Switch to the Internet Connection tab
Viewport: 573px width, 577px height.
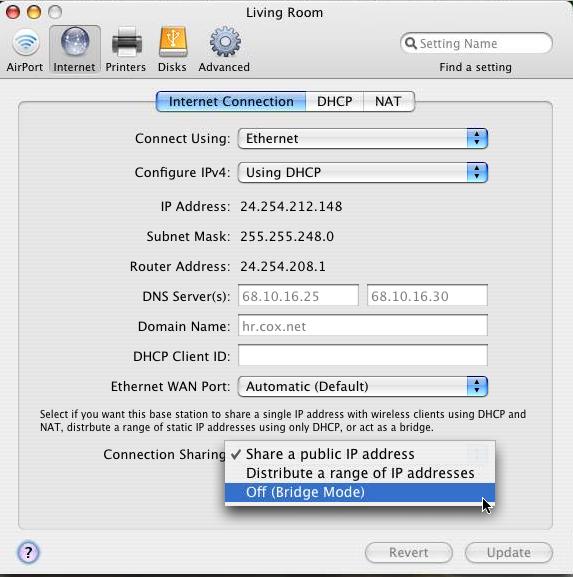(231, 101)
